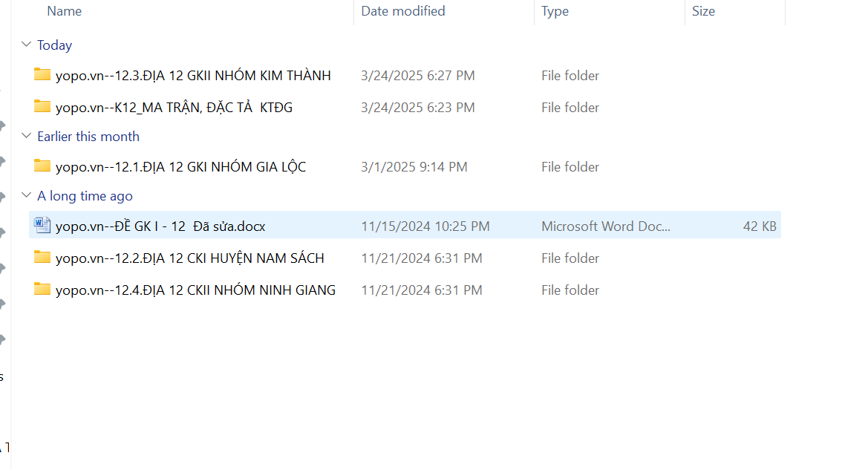
Task: Click the folder icon beside 12.1 GIA LỘC
Action: 42,166
